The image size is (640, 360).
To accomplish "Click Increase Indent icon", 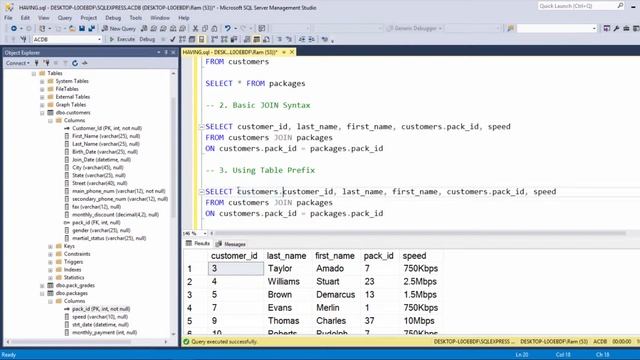I will pos(311,39).
